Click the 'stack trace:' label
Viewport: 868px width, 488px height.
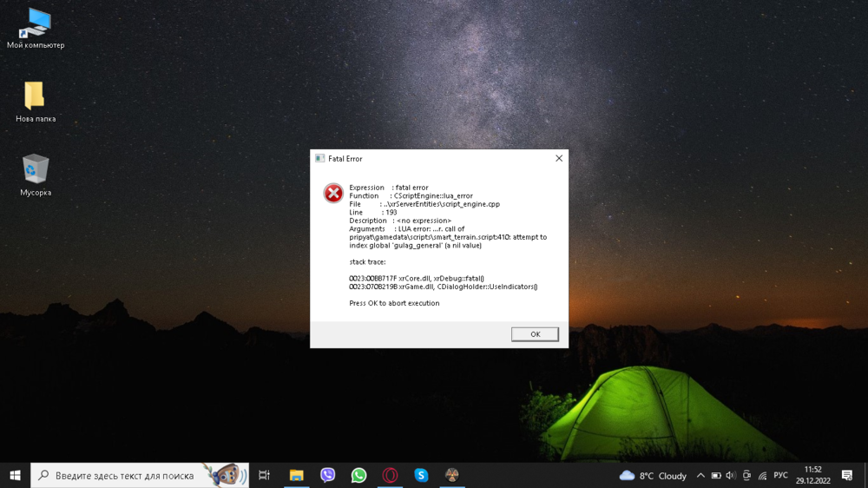[367, 261]
